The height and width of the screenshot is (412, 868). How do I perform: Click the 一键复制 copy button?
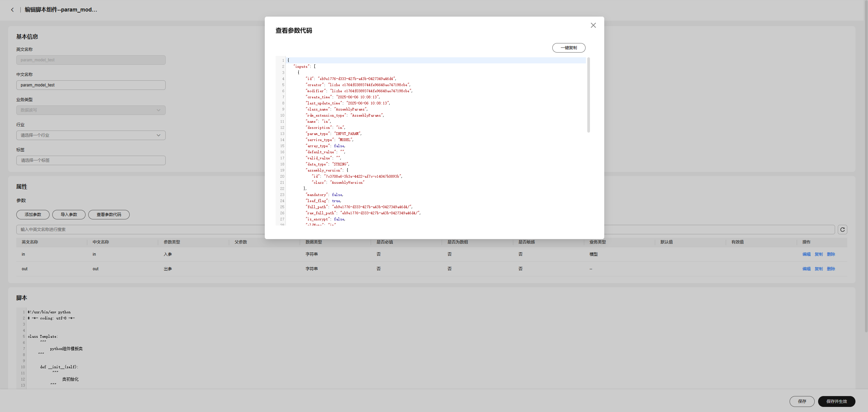(x=569, y=48)
